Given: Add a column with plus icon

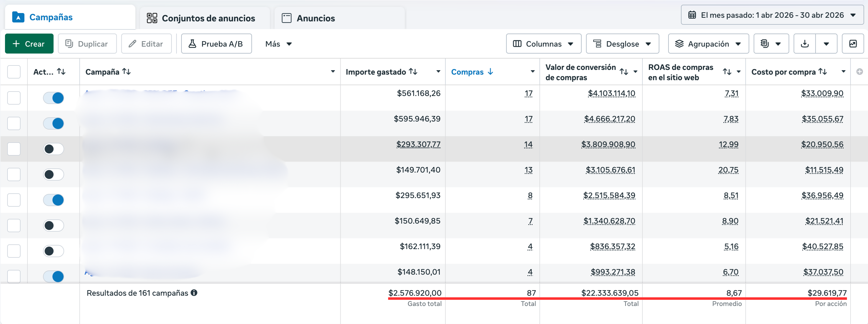Looking at the screenshot, I should pos(859,72).
